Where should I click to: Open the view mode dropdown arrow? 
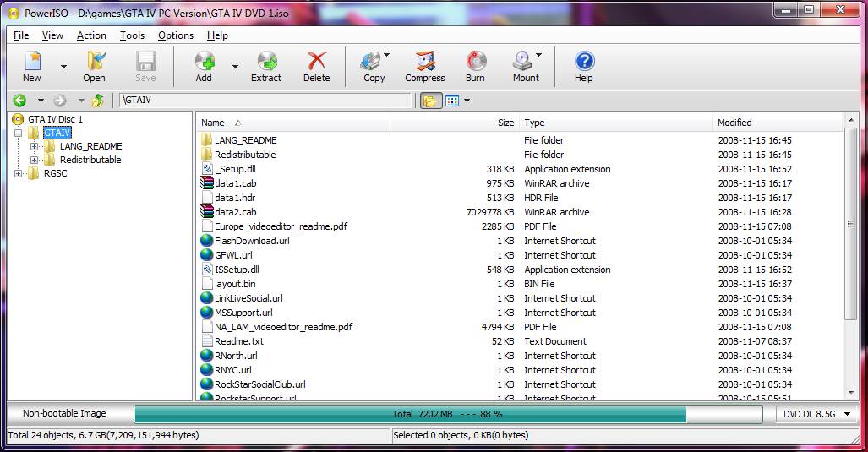coord(467,101)
